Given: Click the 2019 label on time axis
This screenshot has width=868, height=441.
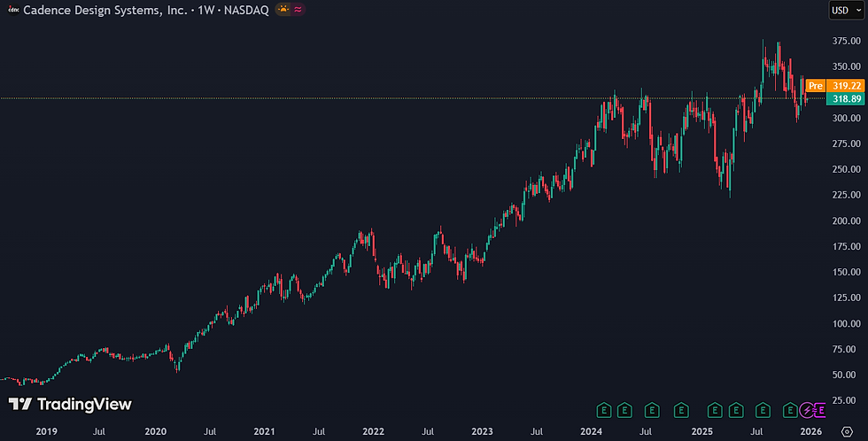Looking at the screenshot, I should (x=46, y=431).
